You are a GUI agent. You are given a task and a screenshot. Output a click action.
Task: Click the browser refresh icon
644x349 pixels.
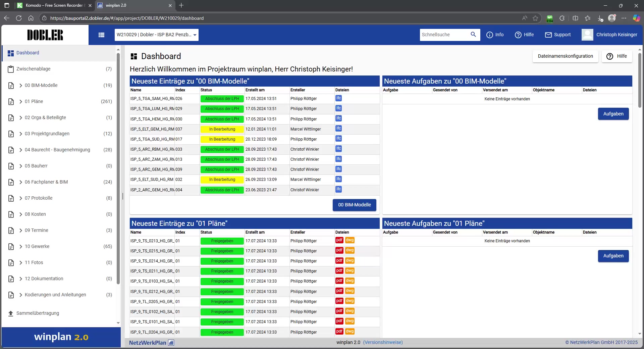tap(19, 18)
